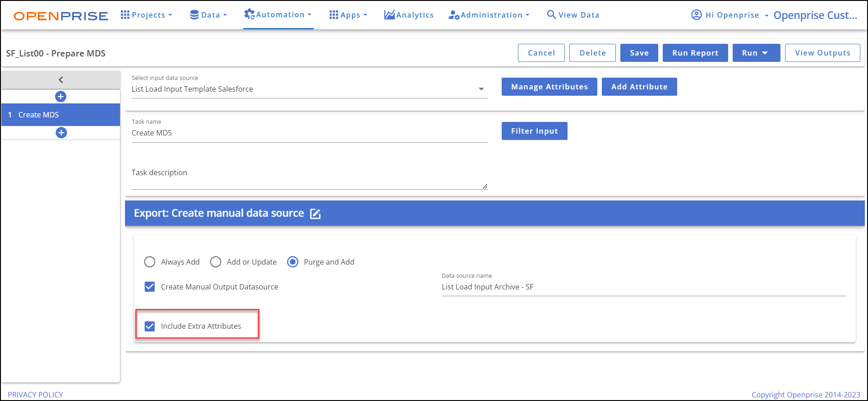Image resolution: width=868 pixels, height=401 pixels.
Task: Save the job
Action: coord(639,53)
